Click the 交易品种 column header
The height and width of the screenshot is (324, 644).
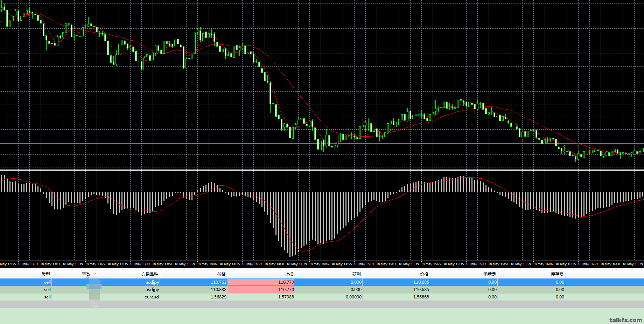(150, 274)
